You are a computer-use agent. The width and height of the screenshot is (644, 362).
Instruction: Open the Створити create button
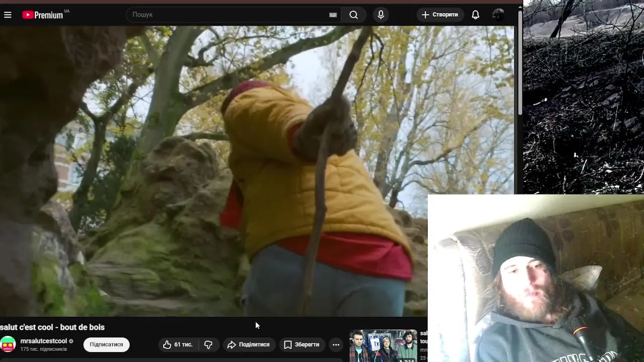click(x=440, y=15)
